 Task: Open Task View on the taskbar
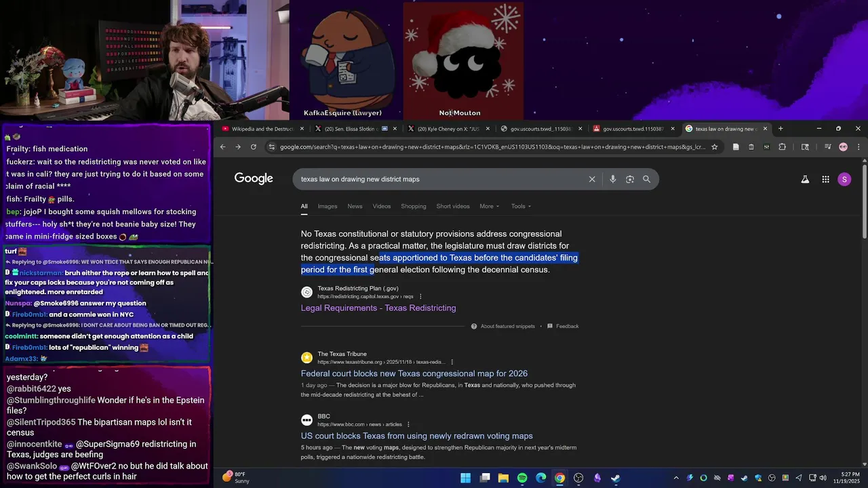pyautogui.click(x=485, y=478)
